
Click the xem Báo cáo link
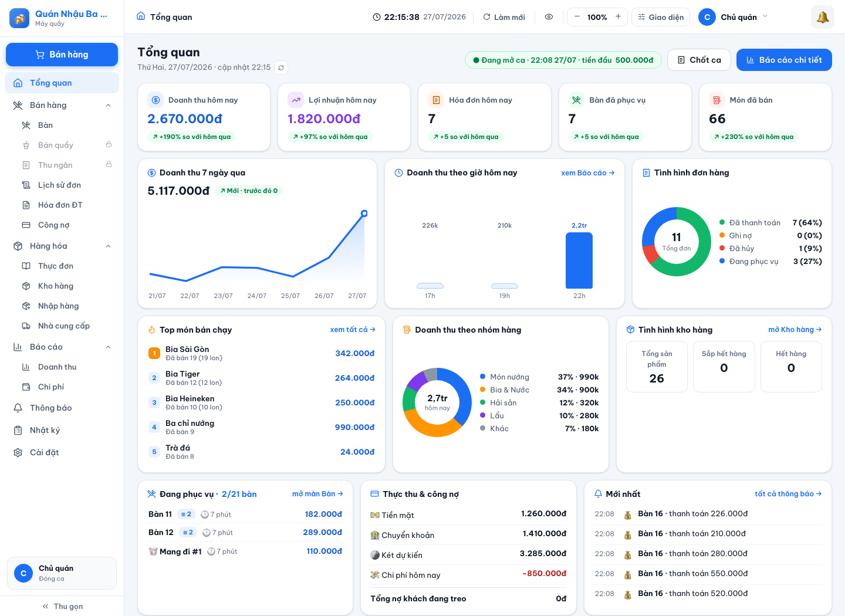(x=587, y=173)
